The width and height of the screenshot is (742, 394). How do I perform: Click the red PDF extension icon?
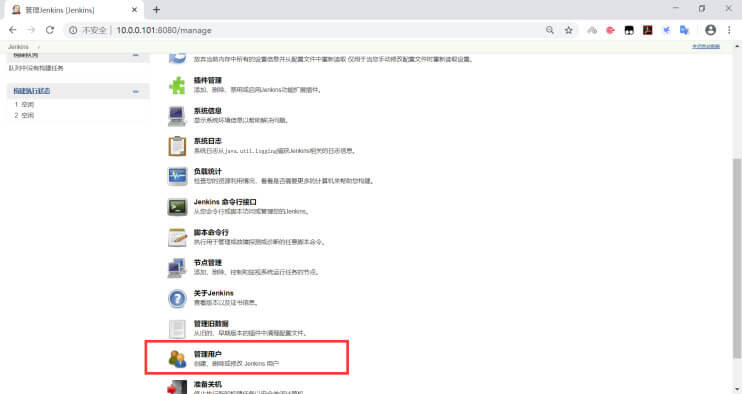click(x=647, y=30)
